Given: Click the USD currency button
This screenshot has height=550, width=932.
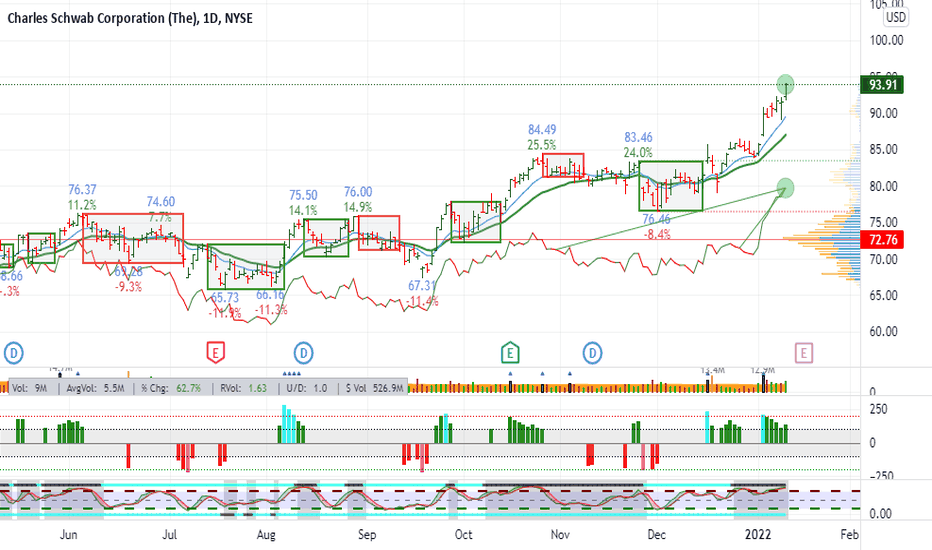Looking at the screenshot, I should pos(896,17).
